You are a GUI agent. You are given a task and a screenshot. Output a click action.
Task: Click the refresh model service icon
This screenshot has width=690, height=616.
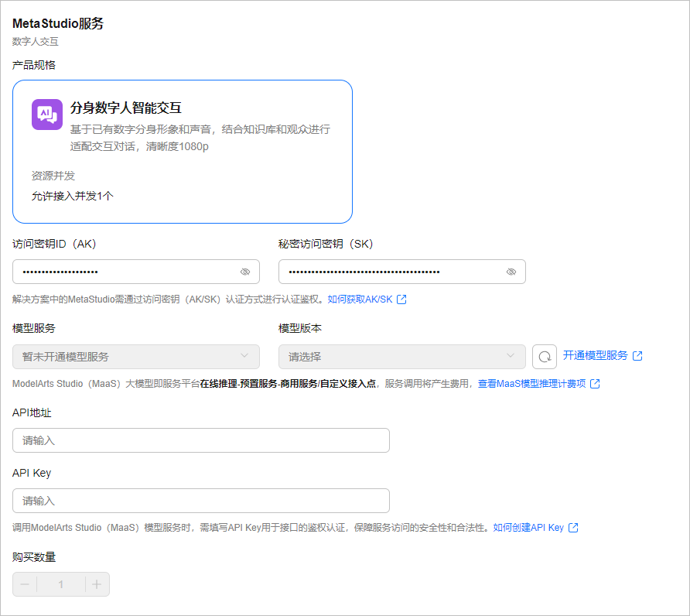[545, 357]
